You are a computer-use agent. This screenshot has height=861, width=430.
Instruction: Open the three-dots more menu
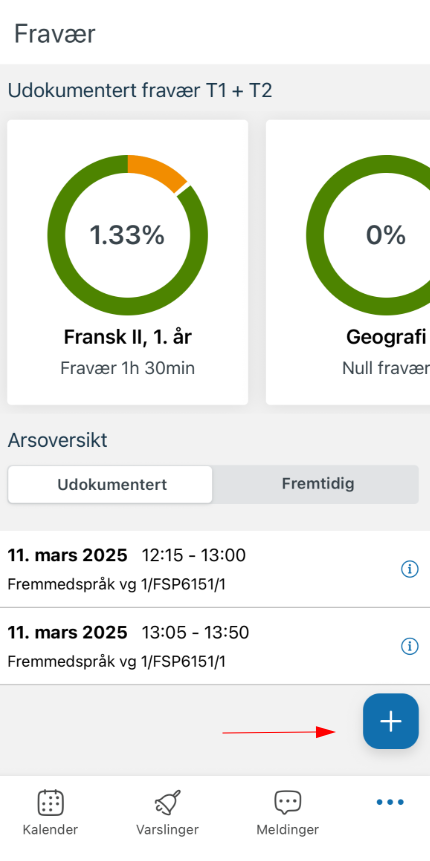[x=390, y=802]
